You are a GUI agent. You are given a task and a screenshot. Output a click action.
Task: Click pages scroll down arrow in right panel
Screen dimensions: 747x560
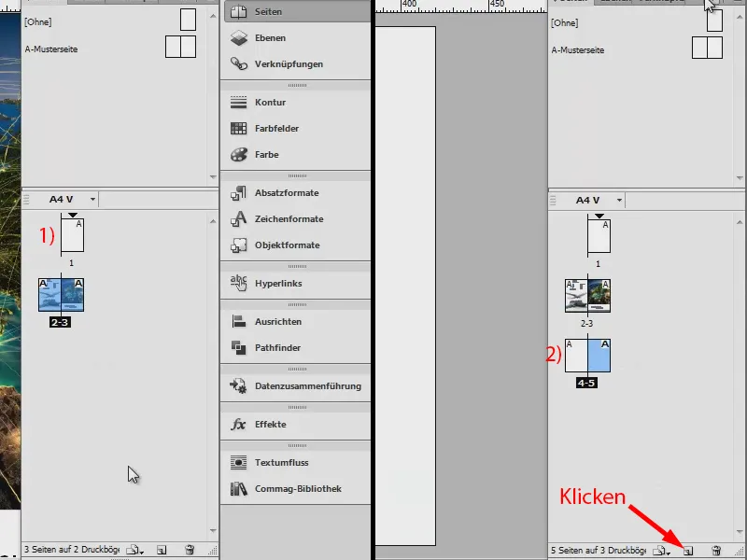coord(740,532)
